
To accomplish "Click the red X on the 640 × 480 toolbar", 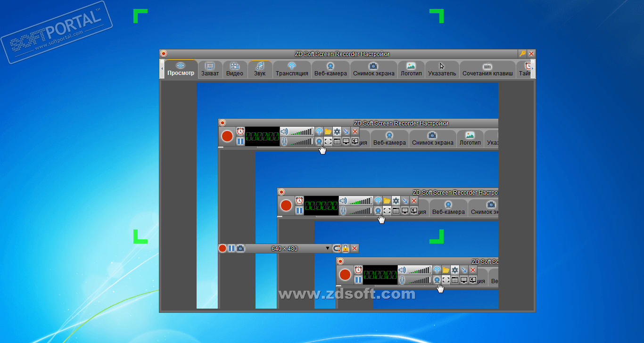I will (x=355, y=248).
